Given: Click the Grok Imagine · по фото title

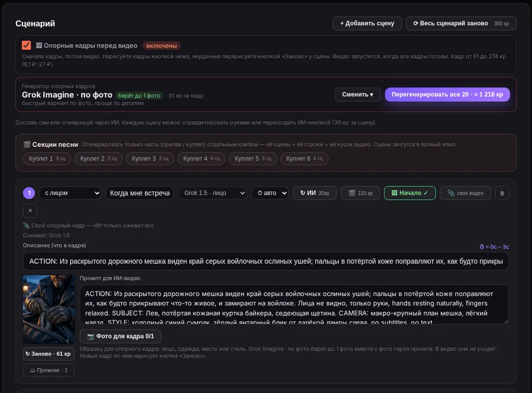Looking at the screenshot, I should [x=67, y=95].
